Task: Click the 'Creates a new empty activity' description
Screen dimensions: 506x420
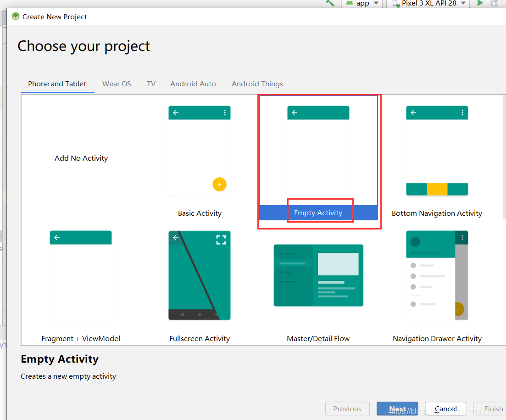Action: pyautogui.click(x=68, y=376)
